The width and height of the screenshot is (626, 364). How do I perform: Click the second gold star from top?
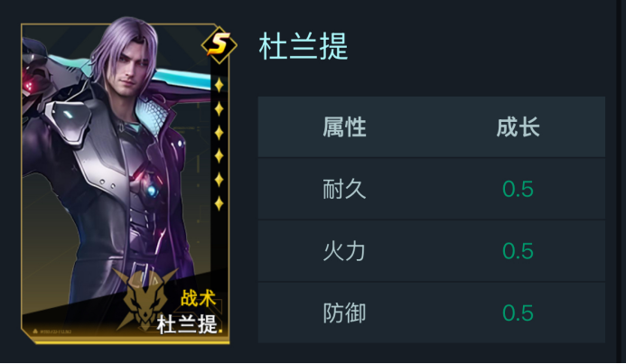click(219, 108)
